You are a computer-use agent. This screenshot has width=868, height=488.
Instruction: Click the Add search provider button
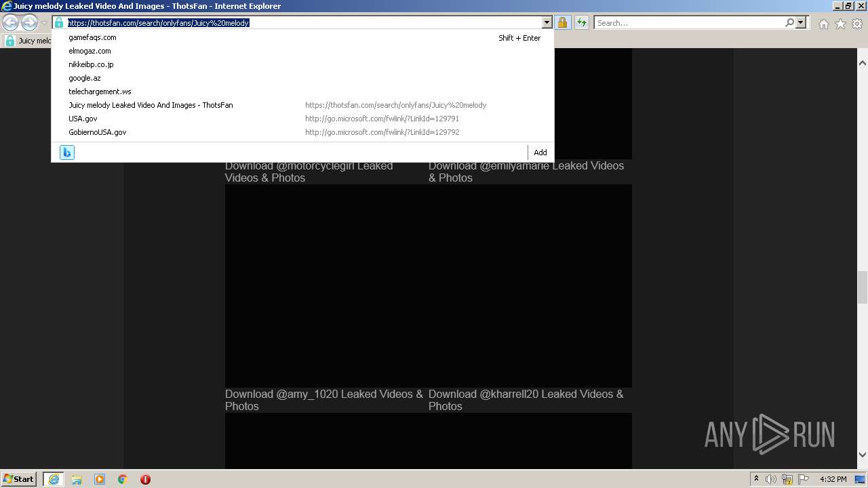click(540, 152)
